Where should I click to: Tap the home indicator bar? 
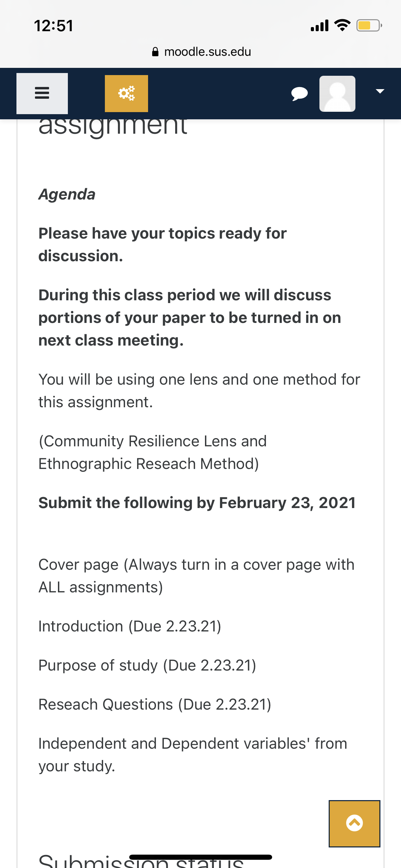pos(200,857)
